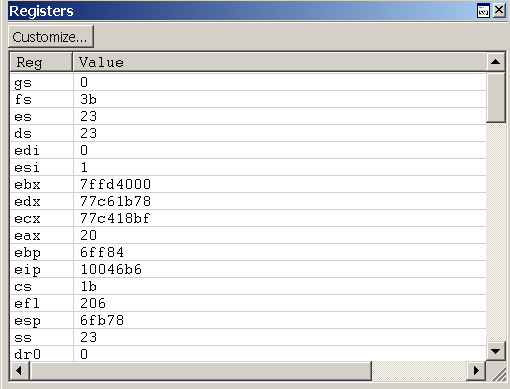Click the resize grip in the corner
Image resolution: width=510 pixels, height=389 pixels.
tap(498, 373)
